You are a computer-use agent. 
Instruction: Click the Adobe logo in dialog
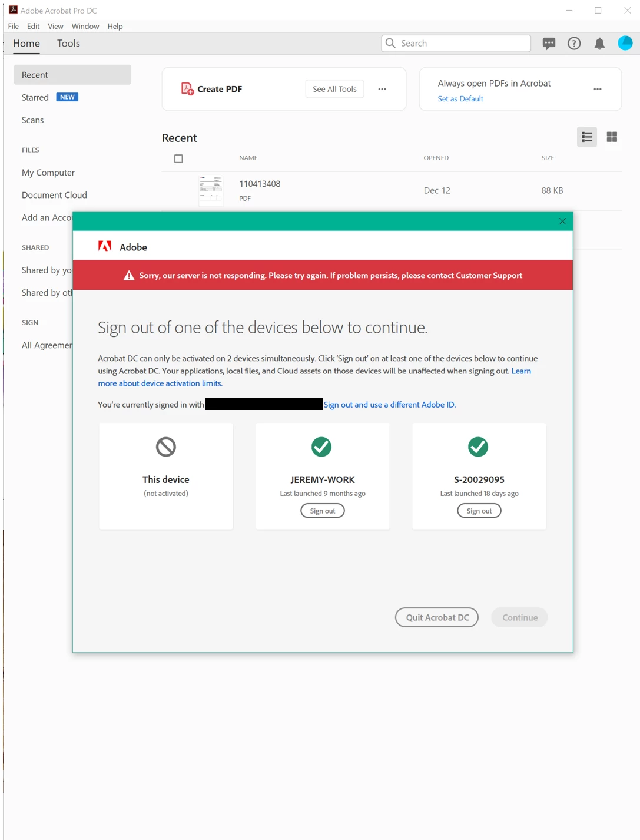point(105,246)
